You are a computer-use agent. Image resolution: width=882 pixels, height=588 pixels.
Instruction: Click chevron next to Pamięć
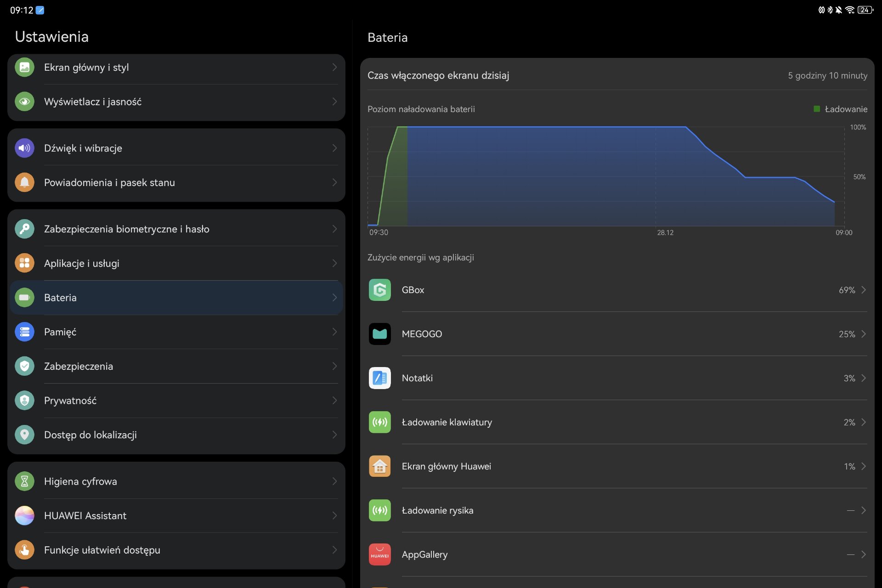pyautogui.click(x=334, y=332)
